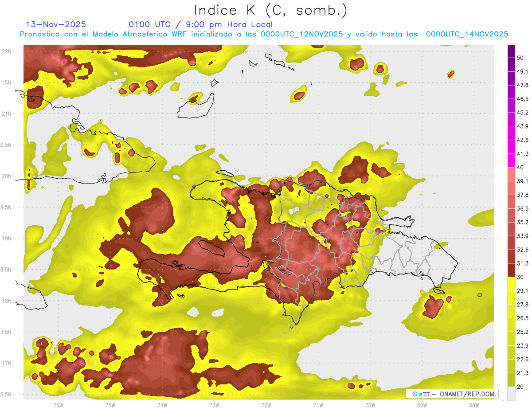Click the "21.3" color scale value
The width and height of the screenshot is (532, 411).
(522, 373)
